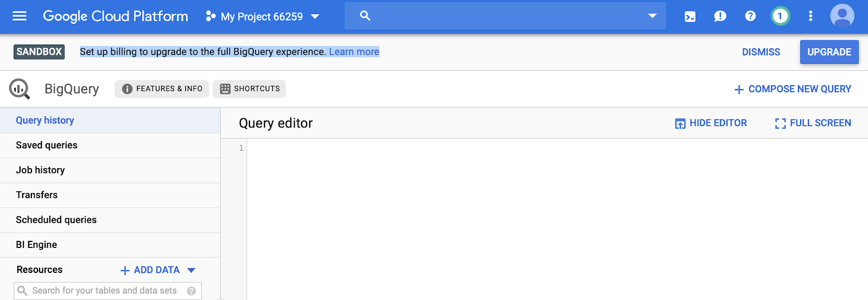
Task: Open the Learn more link
Action: pyautogui.click(x=354, y=52)
